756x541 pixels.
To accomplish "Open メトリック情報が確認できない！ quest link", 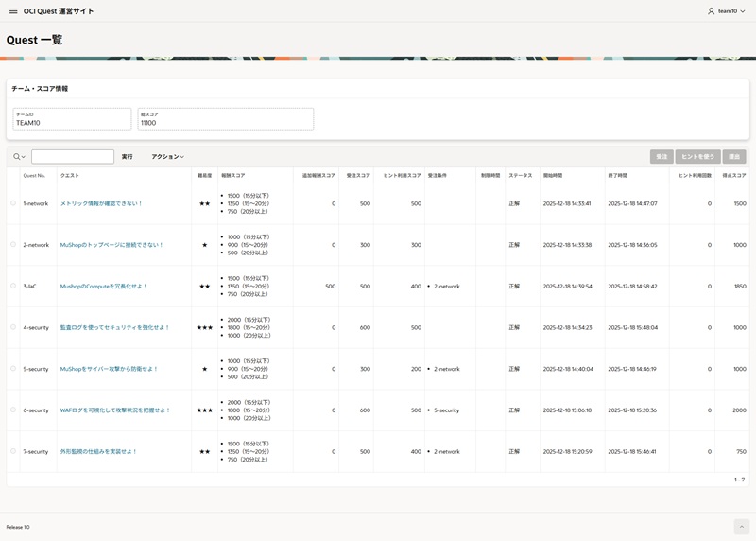I will tap(101, 203).
